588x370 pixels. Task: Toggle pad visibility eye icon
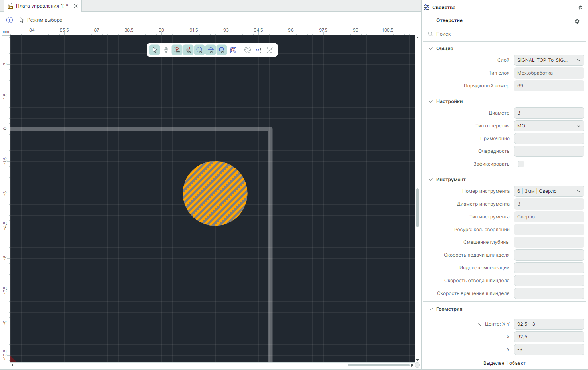coord(177,50)
